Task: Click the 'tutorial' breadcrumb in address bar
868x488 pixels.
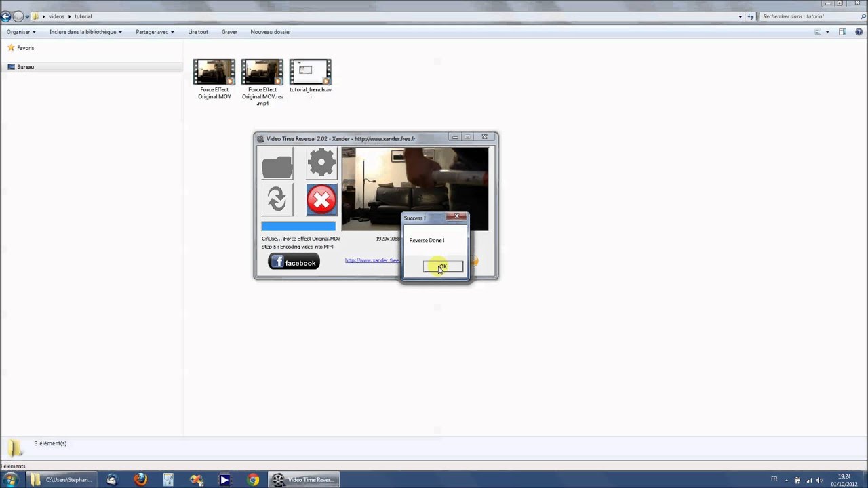Action: pyautogui.click(x=83, y=16)
